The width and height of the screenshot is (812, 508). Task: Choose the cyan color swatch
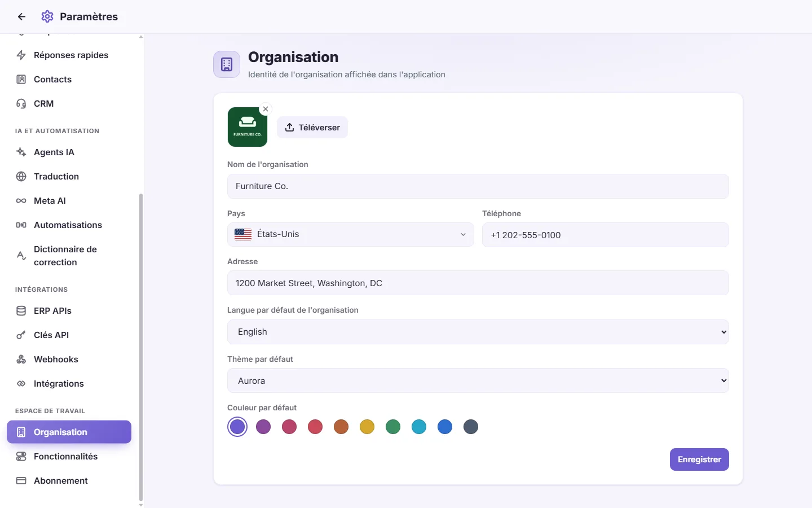tap(419, 427)
